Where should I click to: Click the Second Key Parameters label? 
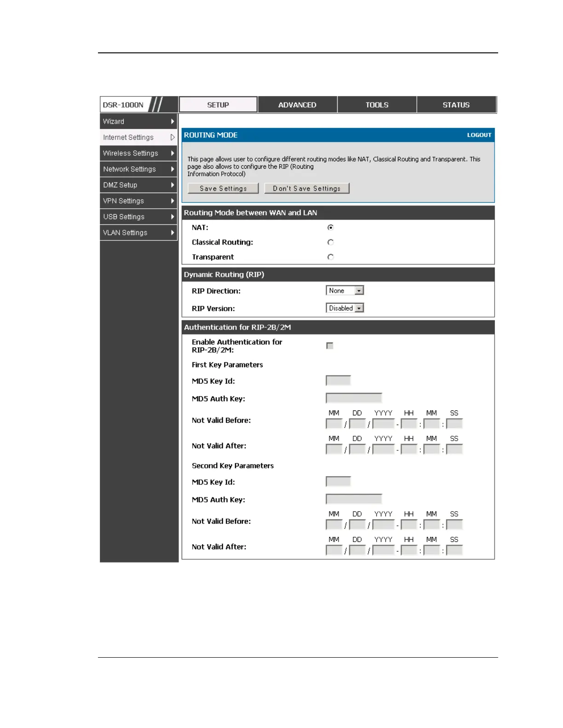pos(233,466)
